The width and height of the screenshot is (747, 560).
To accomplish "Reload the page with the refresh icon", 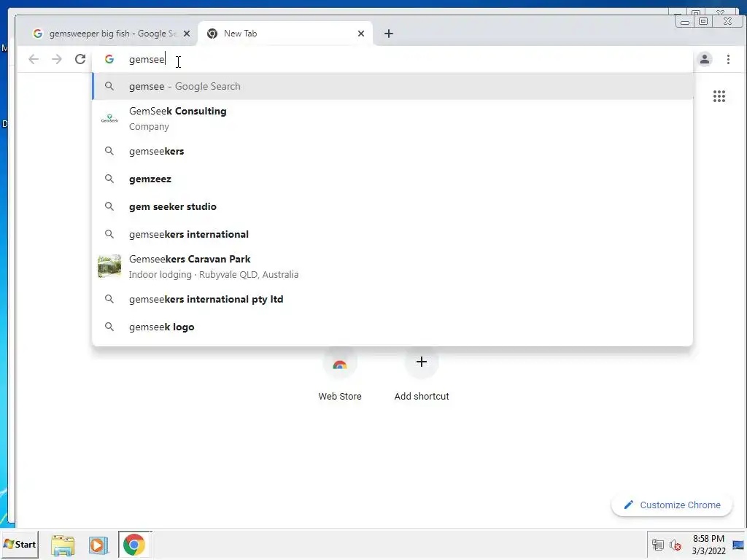I will coord(80,59).
